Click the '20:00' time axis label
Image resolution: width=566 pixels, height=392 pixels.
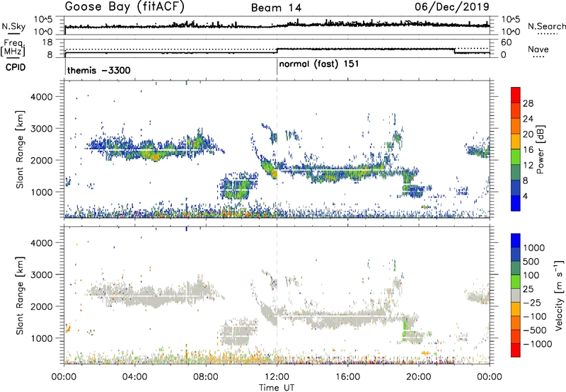(419, 377)
